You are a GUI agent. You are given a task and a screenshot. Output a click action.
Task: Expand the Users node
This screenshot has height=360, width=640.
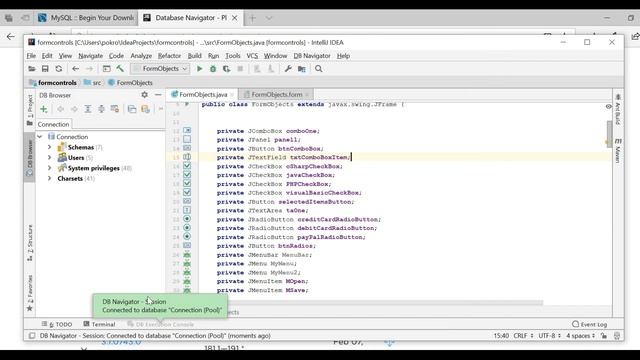coord(49,158)
